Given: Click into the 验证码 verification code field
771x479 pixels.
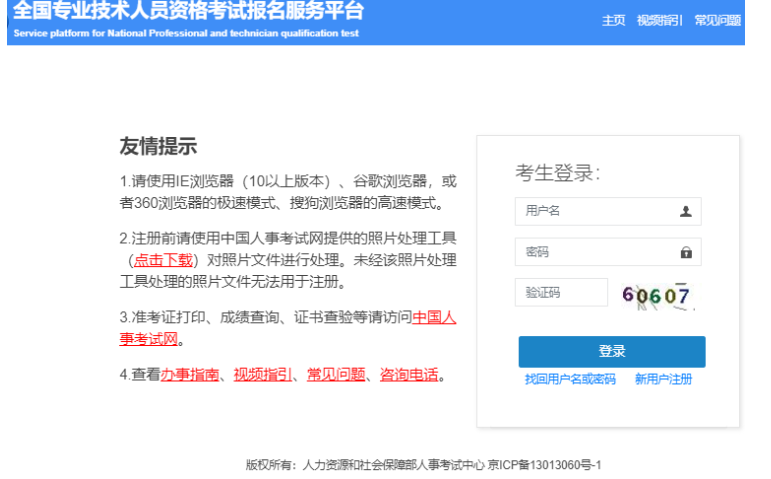Looking at the screenshot, I should pos(561,293).
